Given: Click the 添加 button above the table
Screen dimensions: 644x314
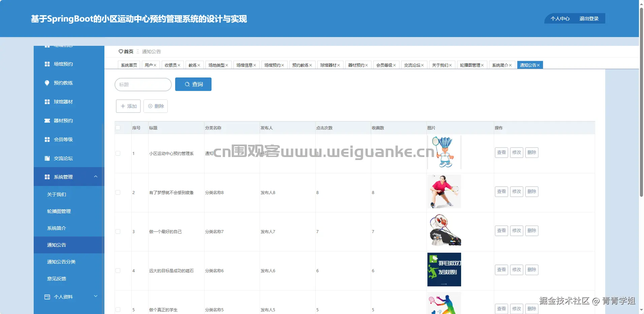Looking at the screenshot, I should coord(128,106).
